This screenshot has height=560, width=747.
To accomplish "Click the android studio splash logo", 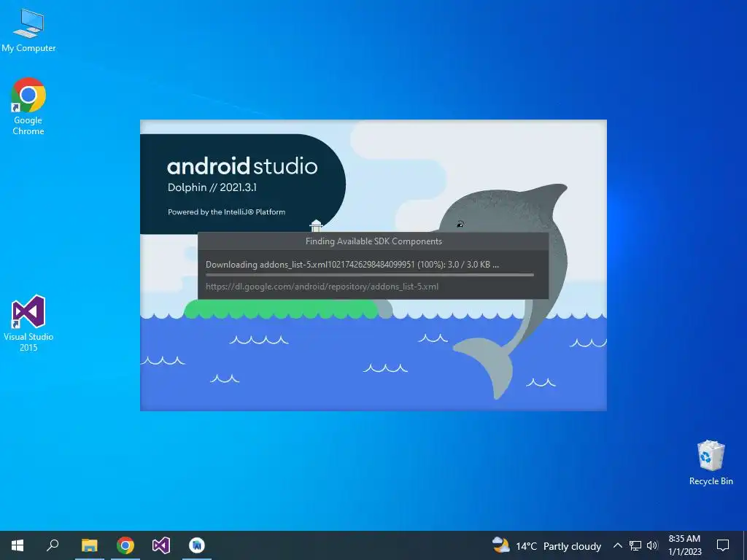I will click(242, 166).
